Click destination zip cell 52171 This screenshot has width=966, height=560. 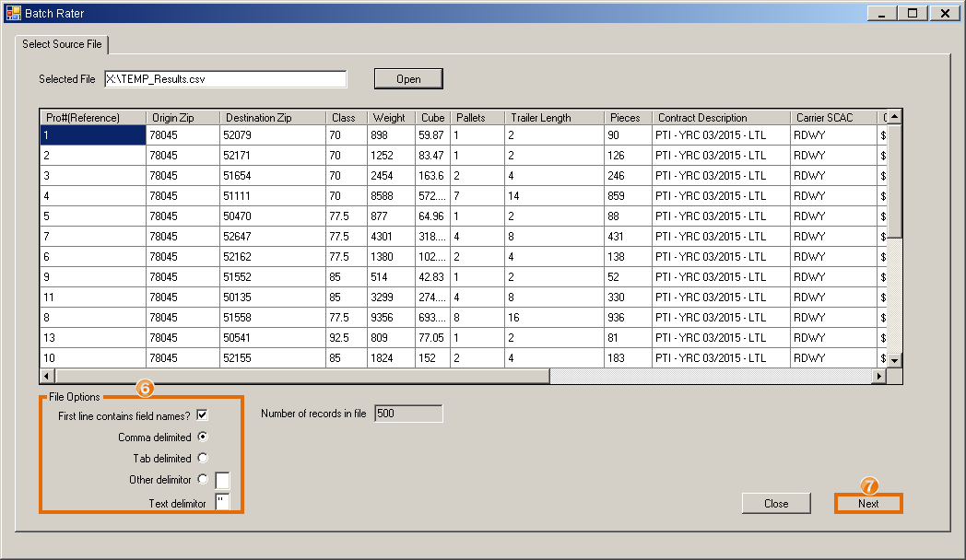(x=273, y=156)
